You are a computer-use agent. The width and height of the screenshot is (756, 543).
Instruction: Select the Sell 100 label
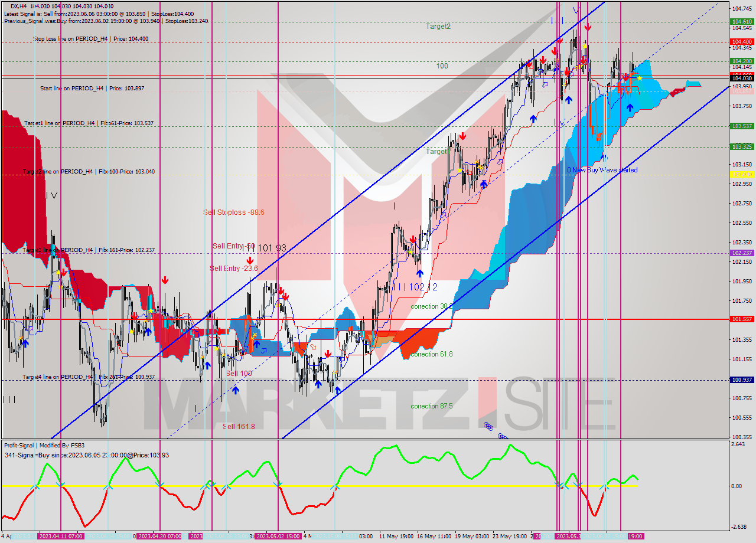pos(239,374)
